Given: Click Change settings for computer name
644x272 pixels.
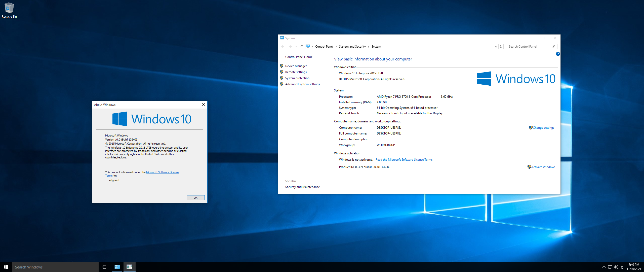Looking at the screenshot, I should [x=543, y=128].
